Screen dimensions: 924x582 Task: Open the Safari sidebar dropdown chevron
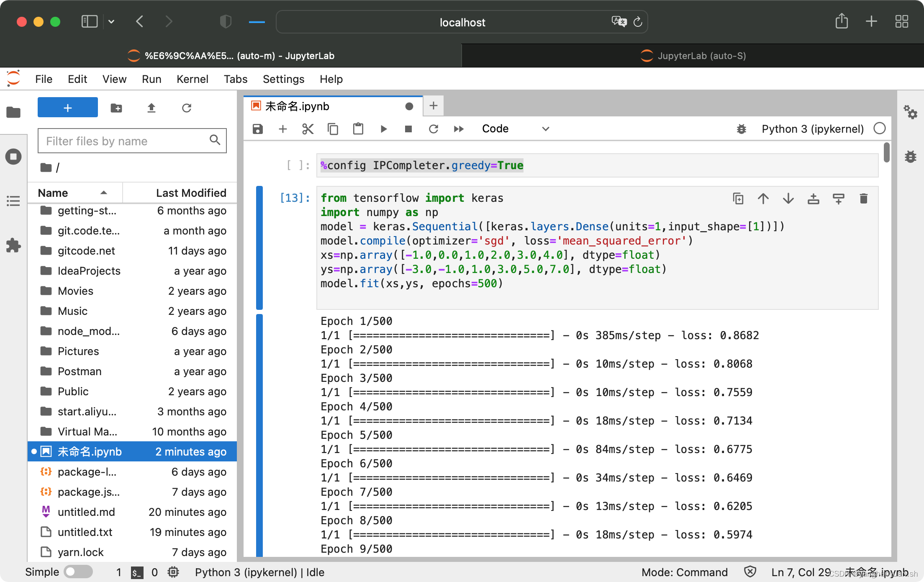(x=111, y=21)
